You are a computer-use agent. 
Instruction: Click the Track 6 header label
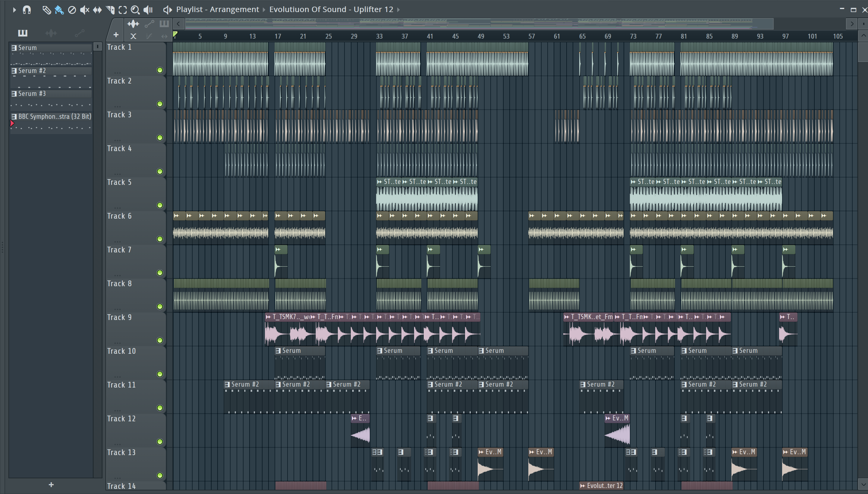(119, 216)
